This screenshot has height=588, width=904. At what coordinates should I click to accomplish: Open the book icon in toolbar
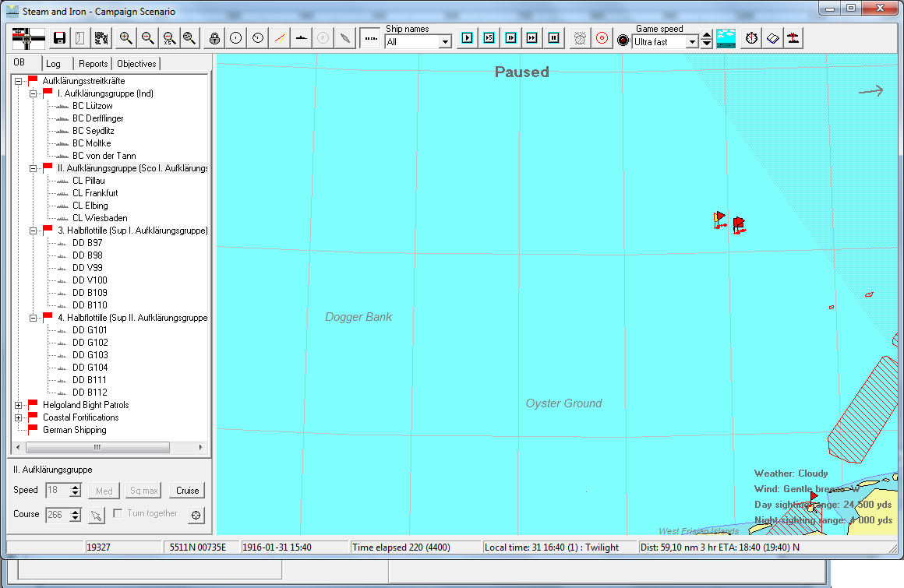[x=772, y=39]
